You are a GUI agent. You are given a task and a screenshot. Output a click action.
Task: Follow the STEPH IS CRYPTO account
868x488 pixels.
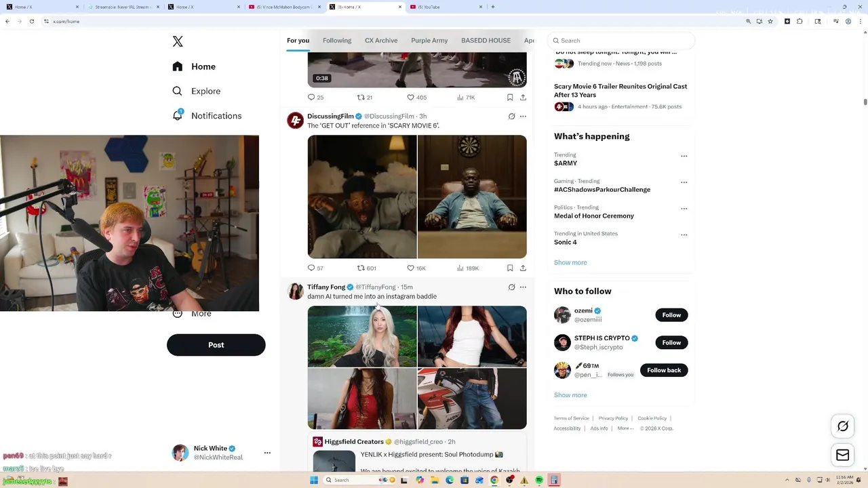671,343
